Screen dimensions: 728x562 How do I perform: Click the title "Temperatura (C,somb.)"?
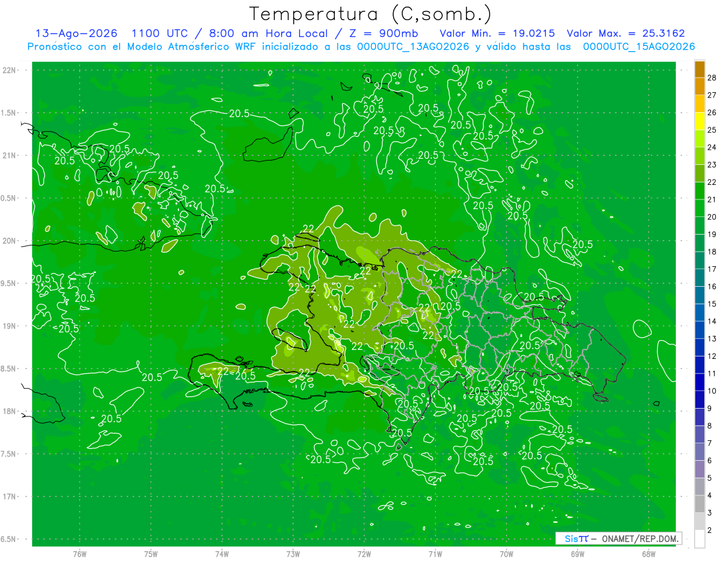click(370, 14)
